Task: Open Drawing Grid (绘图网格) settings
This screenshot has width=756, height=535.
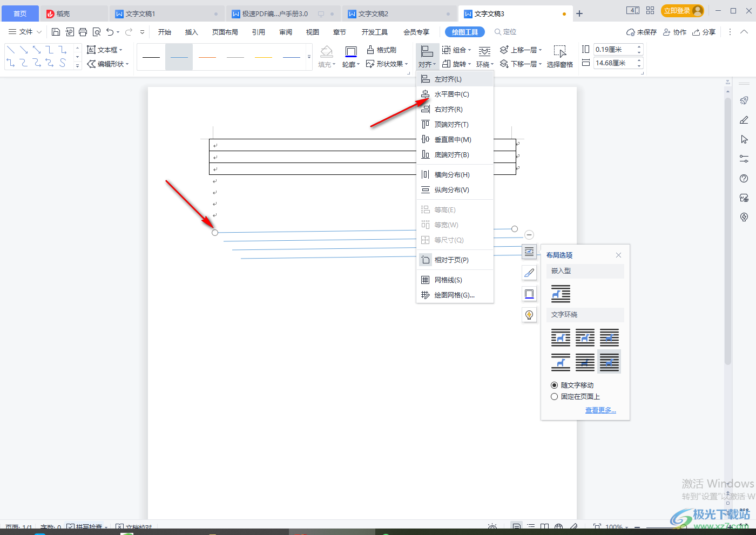Action: click(x=455, y=295)
